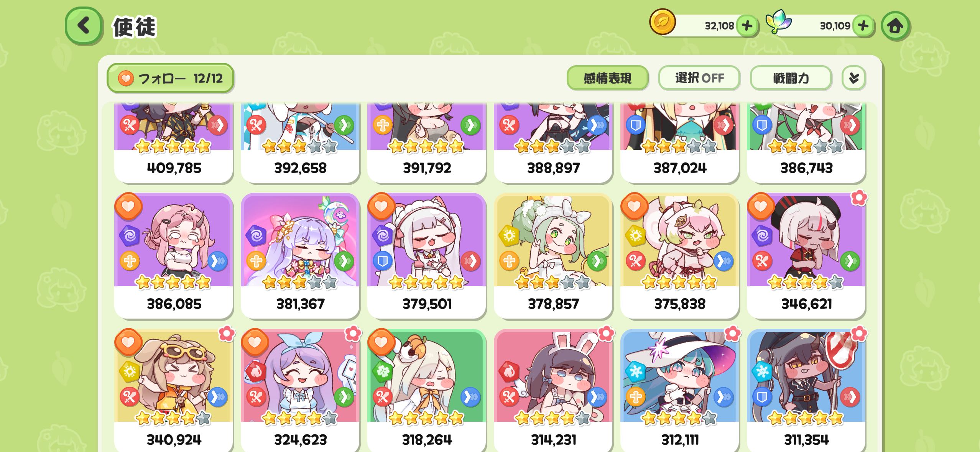
Task: Open the home screen via house icon
Action: click(895, 26)
